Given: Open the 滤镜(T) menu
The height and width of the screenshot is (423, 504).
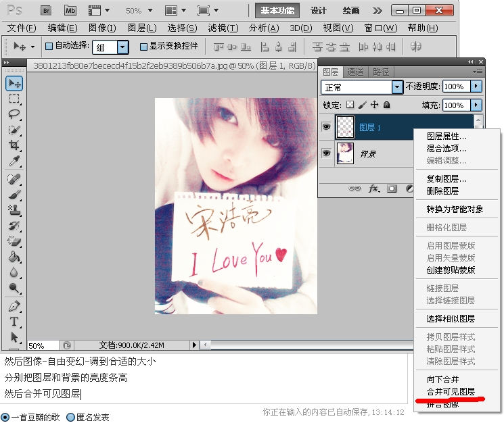Looking at the screenshot, I should pyautogui.click(x=223, y=28).
